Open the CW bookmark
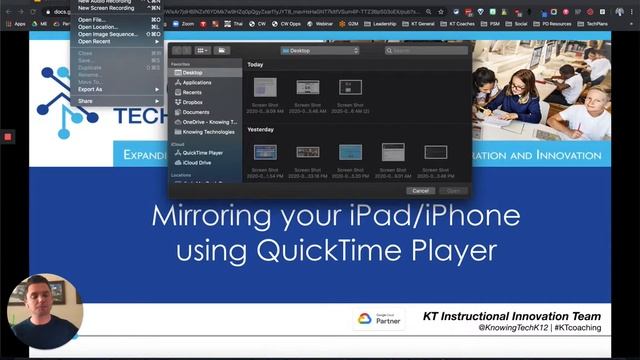Viewport: 640px width, 360px height. [x=258, y=24]
